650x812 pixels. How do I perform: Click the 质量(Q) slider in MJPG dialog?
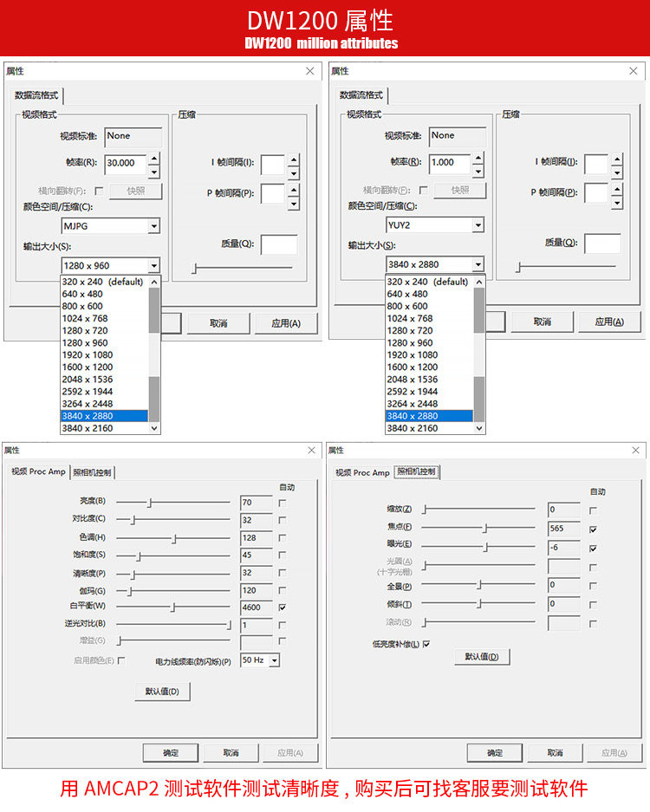click(242, 269)
